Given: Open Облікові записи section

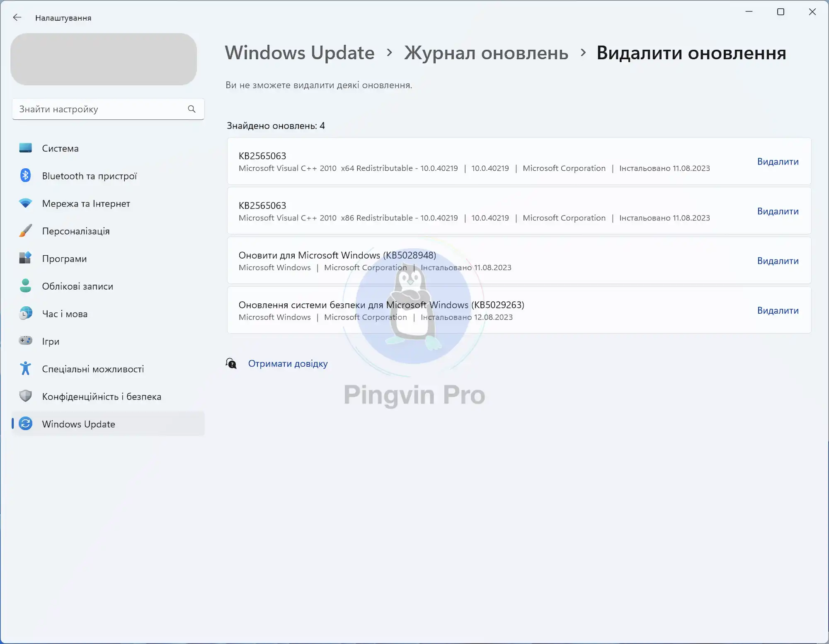Looking at the screenshot, I should click(x=108, y=286).
